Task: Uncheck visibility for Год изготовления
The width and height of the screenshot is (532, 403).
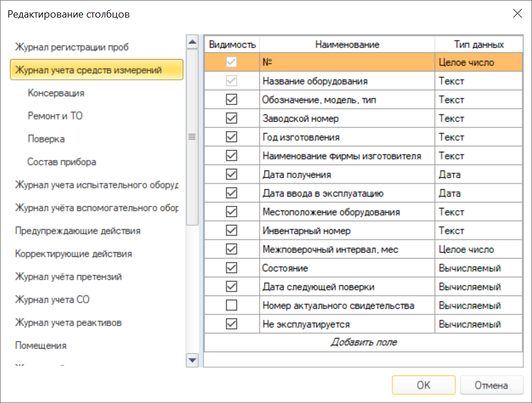Action: coord(231,137)
